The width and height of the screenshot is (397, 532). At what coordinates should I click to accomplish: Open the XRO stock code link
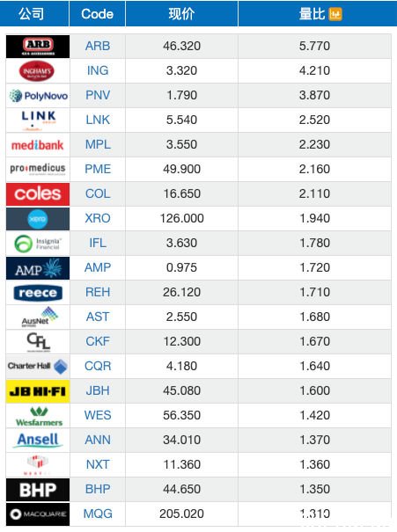click(x=98, y=218)
